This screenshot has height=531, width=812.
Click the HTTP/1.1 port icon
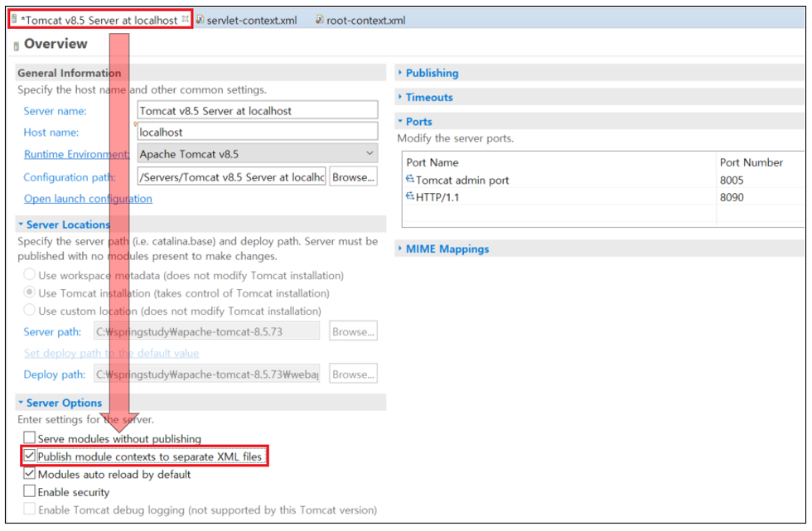pos(409,196)
